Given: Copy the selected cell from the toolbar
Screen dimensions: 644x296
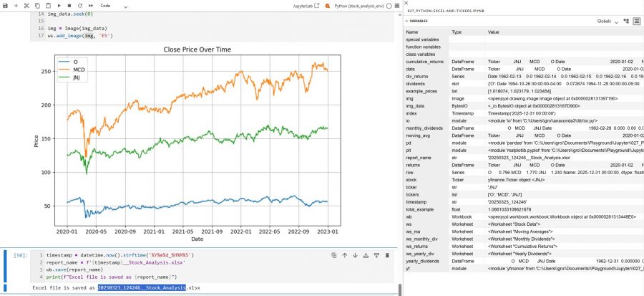Looking at the screenshot, I should click(x=37, y=6).
